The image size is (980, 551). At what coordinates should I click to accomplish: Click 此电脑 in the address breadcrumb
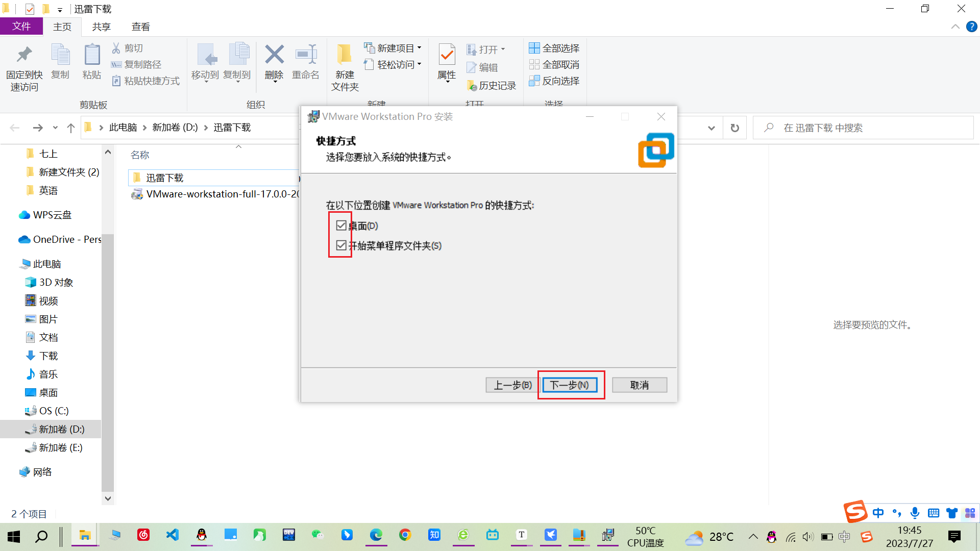click(123, 128)
